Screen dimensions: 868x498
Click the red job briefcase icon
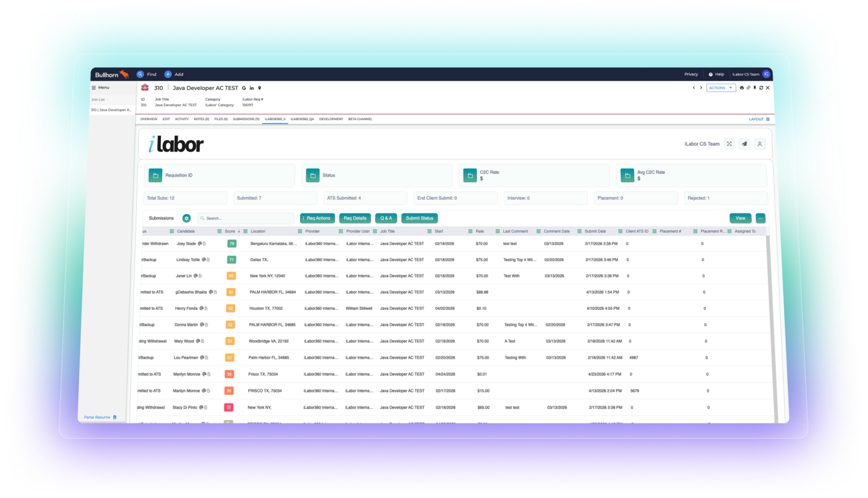point(145,88)
